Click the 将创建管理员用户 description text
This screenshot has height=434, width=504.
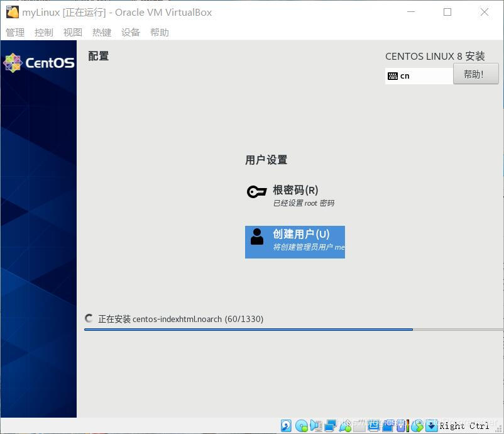pyautogui.click(x=309, y=247)
